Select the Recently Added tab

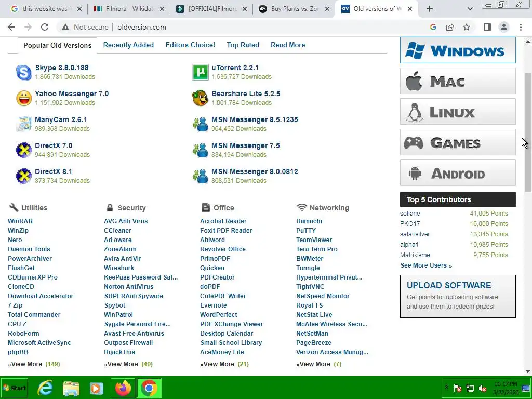point(128,45)
